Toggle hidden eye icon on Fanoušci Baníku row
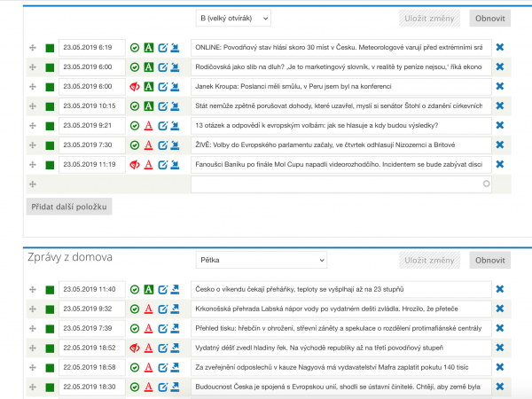The height and width of the screenshot is (399, 532). (135, 165)
